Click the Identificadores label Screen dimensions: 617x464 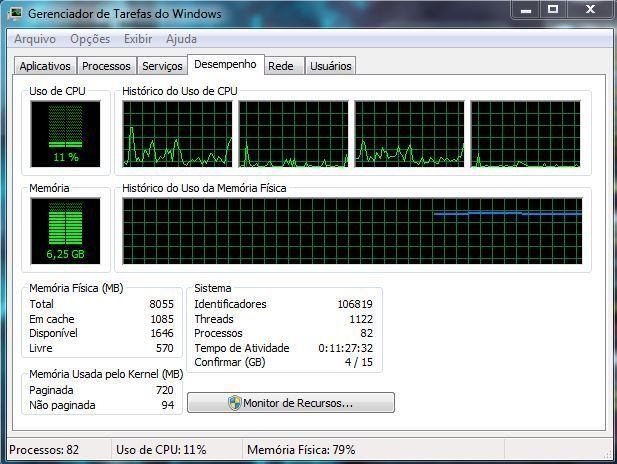coord(230,304)
